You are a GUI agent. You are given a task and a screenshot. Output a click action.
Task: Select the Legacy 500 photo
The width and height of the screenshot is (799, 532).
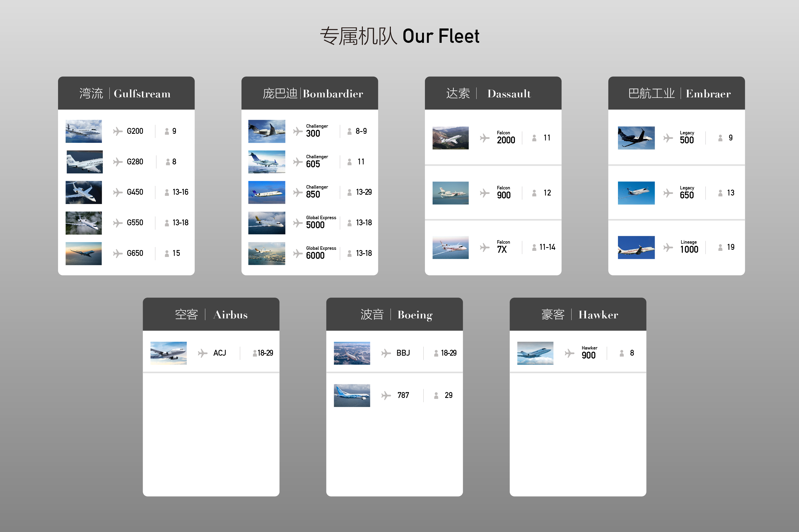pos(636,138)
